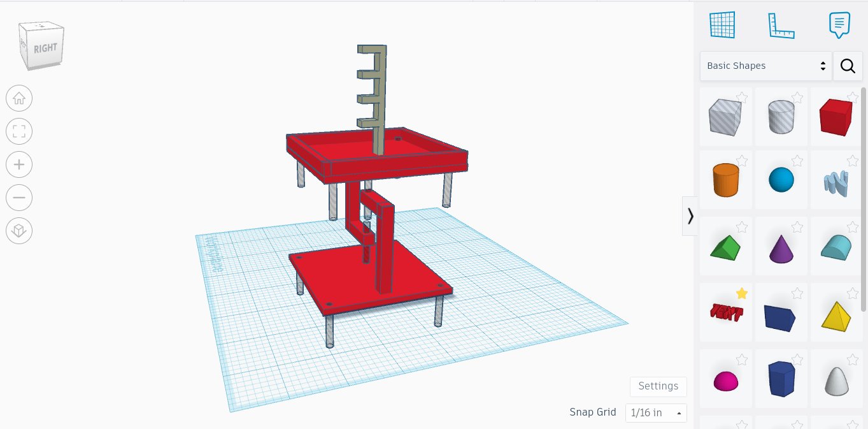Pick the pink Half Sphere shape

726,381
